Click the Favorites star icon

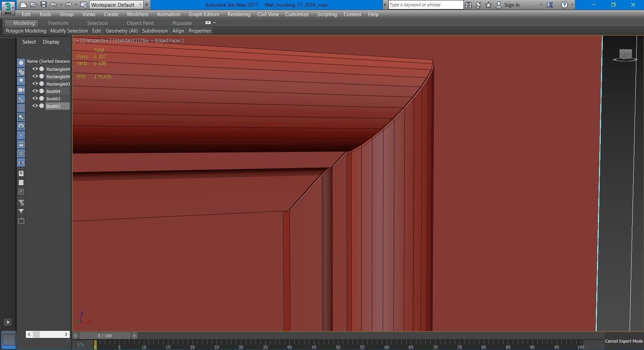(x=489, y=5)
